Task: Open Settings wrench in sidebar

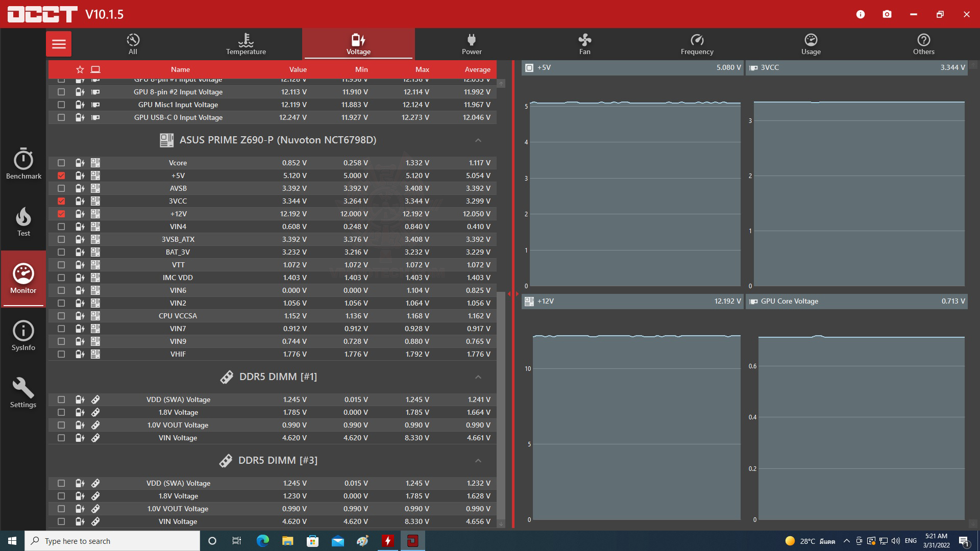Action: coord(23,393)
